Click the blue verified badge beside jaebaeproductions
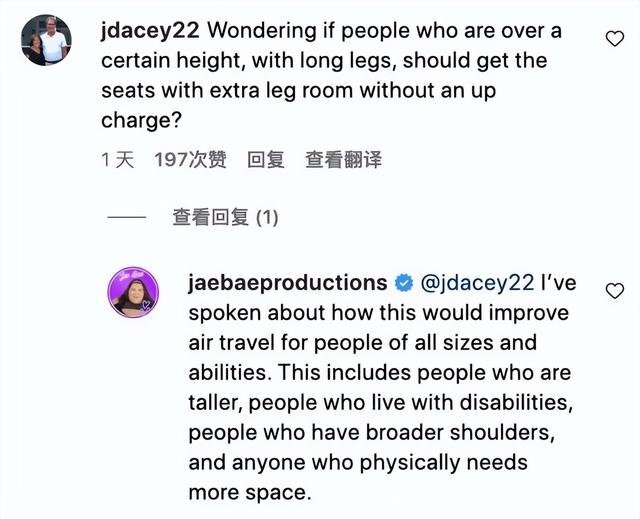This screenshot has width=640, height=519. point(406,283)
